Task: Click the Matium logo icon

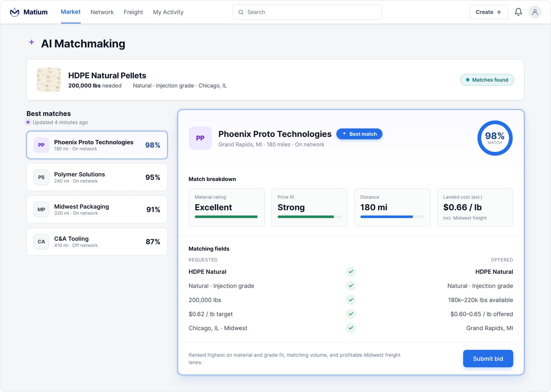Action: point(15,12)
